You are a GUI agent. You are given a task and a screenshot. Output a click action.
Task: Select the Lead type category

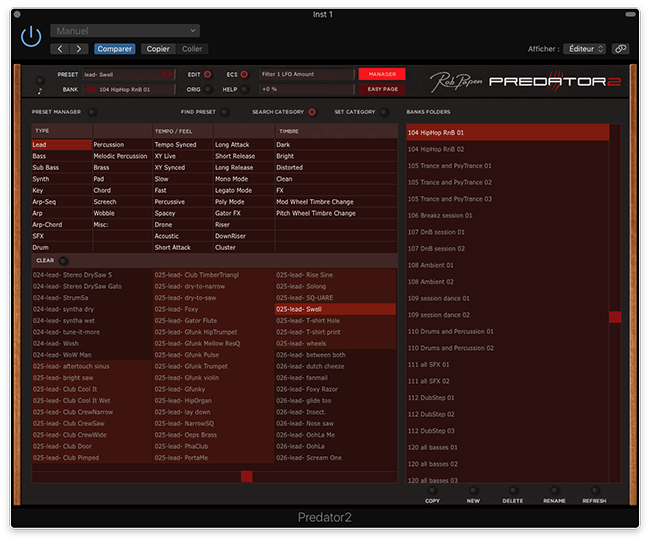pyautogui.click(x=60, y=145)
